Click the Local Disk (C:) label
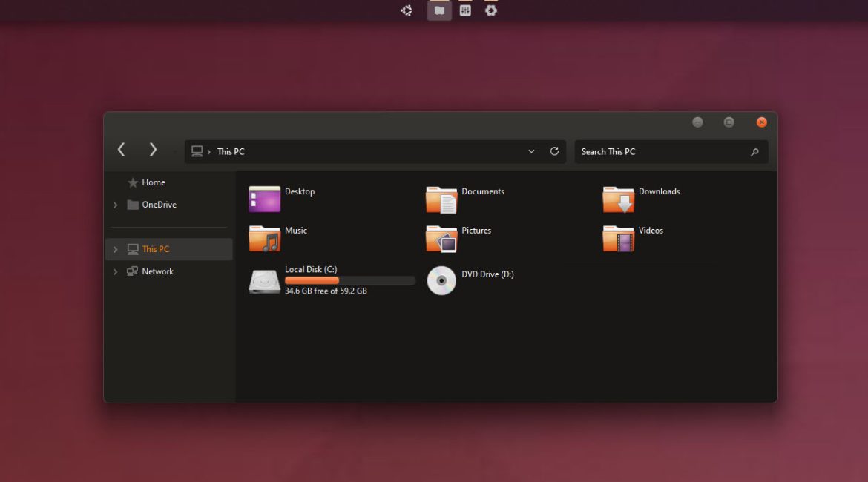 311,269
